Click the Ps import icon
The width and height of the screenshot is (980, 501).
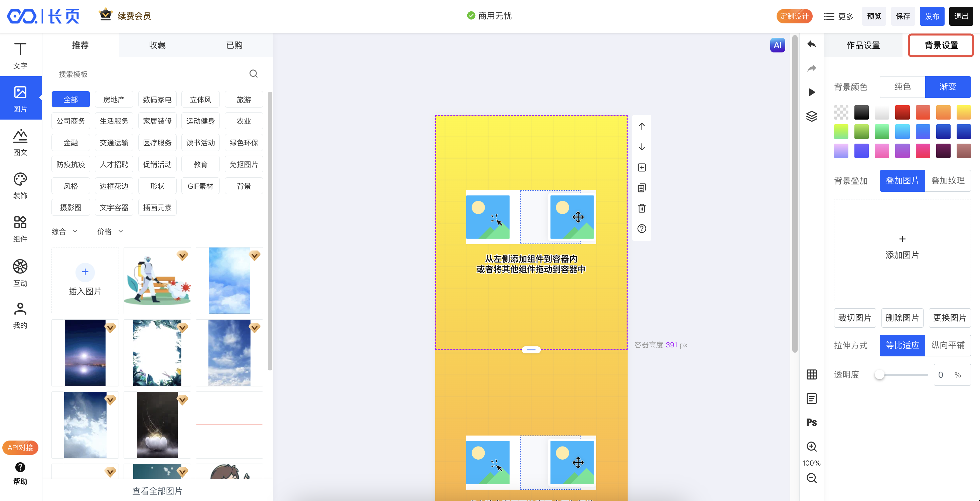811,422
